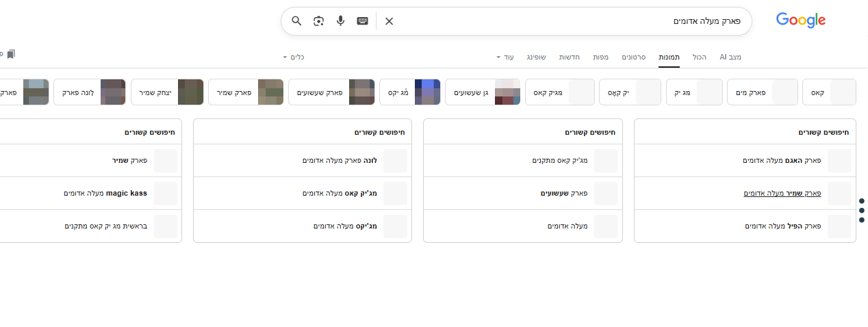Image resolution: width=868 pixels, height=327 pixels.
Task: Open Google Lens image search
Action: [318, 21]
